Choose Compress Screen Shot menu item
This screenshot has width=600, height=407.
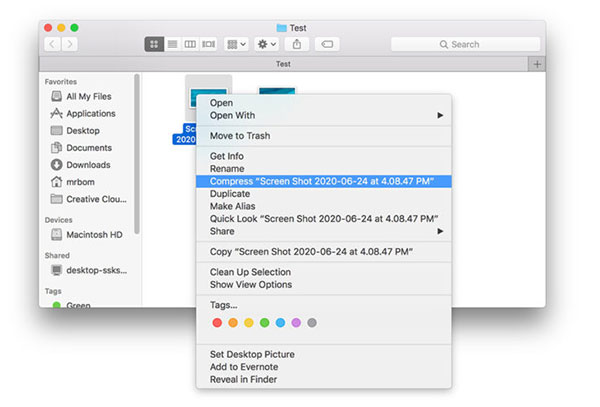click(x=324, y=181)
